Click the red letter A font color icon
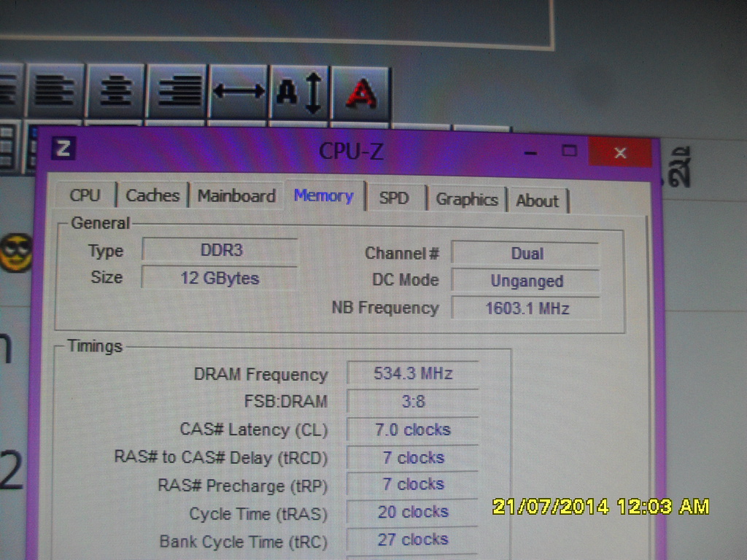Viewport: 747px width, 560px height. [x=360, y=93]
